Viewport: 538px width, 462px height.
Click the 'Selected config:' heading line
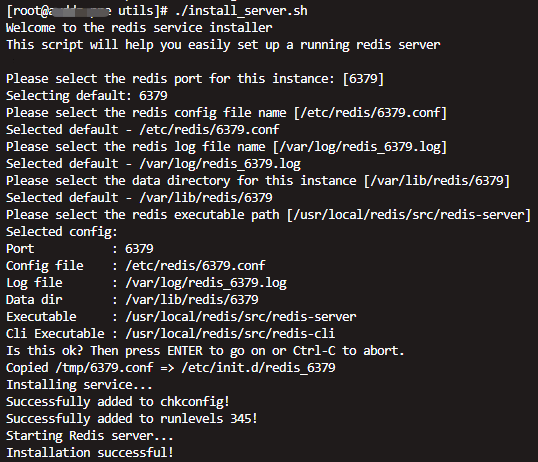click(x=62, y=232)
